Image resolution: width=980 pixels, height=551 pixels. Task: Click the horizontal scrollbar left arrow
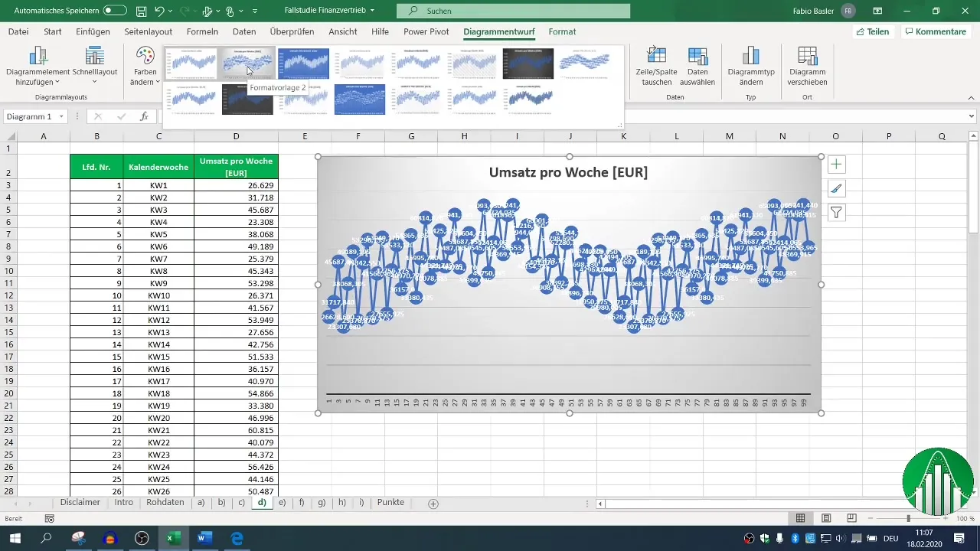pos(601,504)
